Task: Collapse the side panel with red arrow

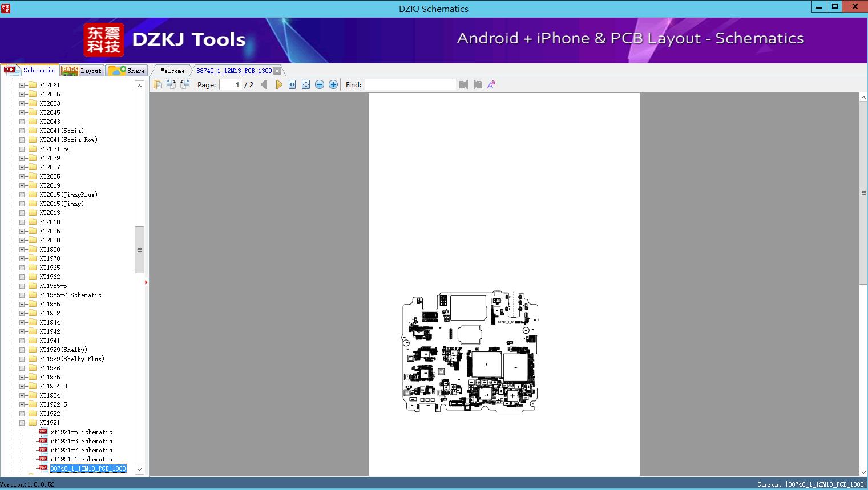Action: click(x=146, y=282)
